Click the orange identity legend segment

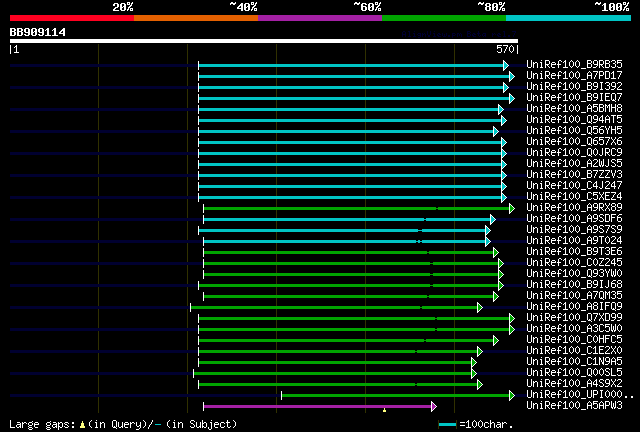click(x=196, y=18)
